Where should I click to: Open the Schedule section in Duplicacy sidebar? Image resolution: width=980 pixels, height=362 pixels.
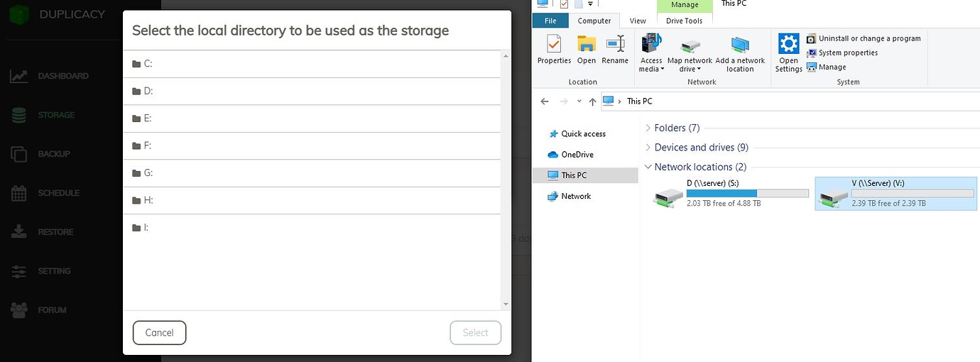45,193
